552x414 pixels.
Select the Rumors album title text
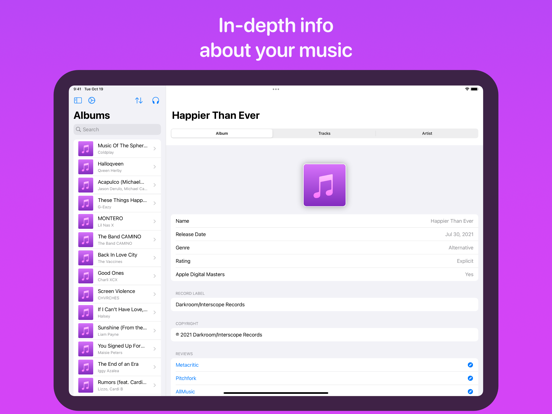click(122, 382)
